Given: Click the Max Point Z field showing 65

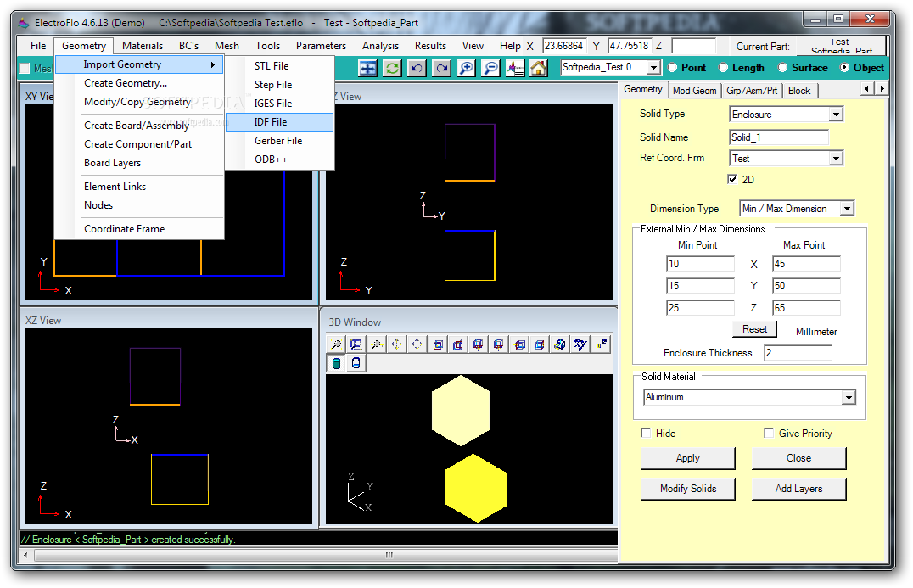Looking at the screenshot, I should click(x=806, y=308).
